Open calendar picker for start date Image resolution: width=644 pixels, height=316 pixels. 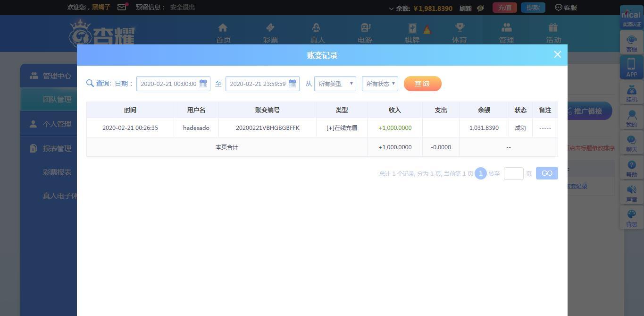203,84
